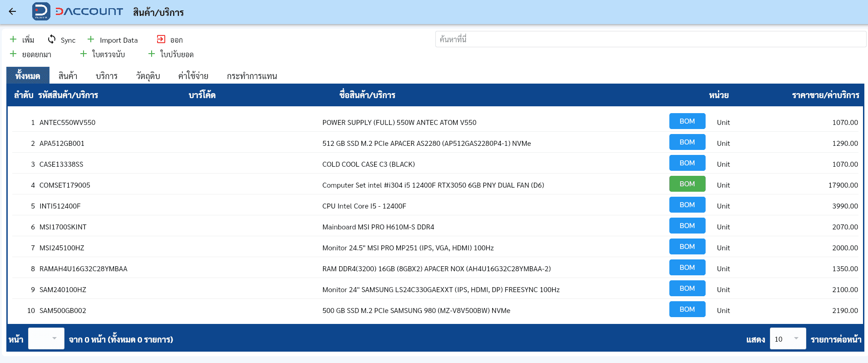The height and width of the screenshot is (363, 868).
Task: Click the plus icon beside ใบปรับยอด
Action: pyautogui.click(x=152, y=54)
